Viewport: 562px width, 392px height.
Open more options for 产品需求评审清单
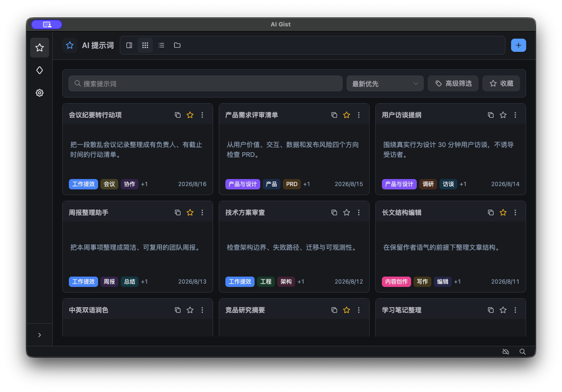359,115
